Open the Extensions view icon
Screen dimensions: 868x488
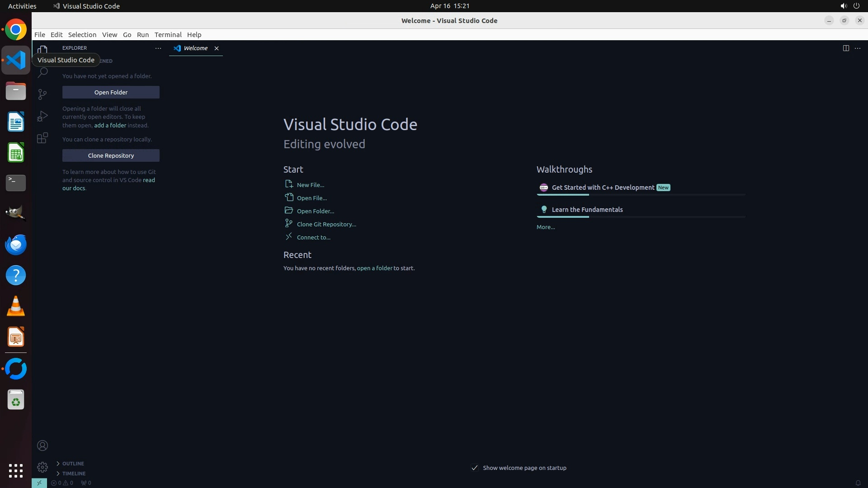pyautogui.click(x=42, y=138)
